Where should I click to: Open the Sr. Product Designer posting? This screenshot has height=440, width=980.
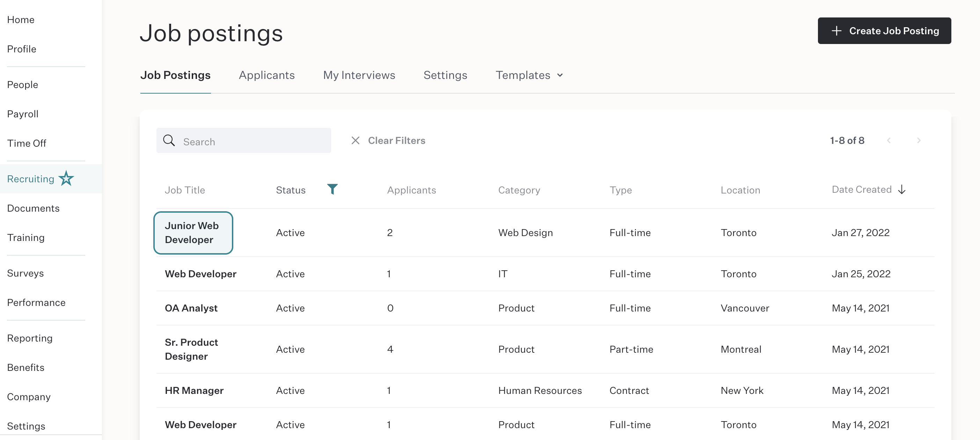coord(191,349)
